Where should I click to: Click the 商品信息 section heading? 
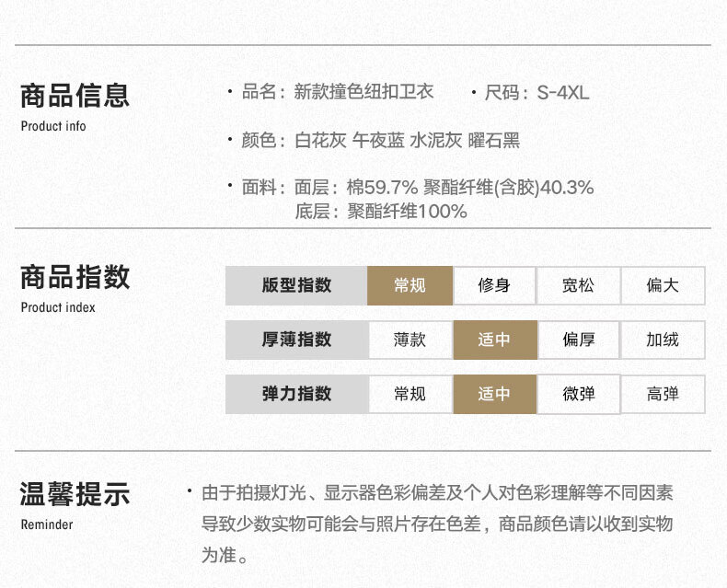coord(75,96)
